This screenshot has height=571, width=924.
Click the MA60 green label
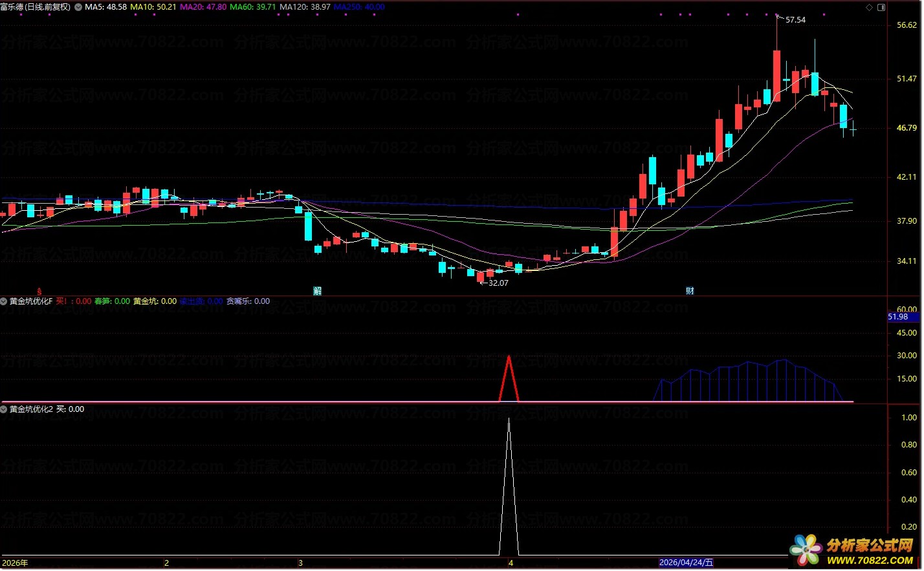tap(252, 7)
